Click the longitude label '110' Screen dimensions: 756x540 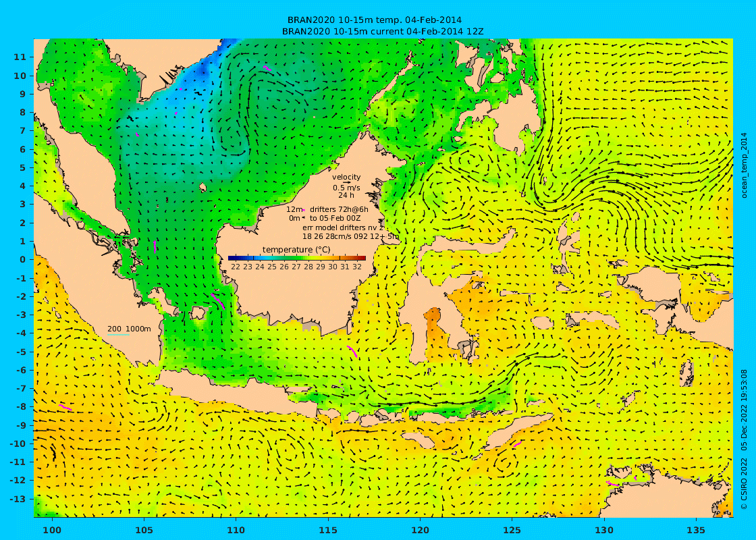[x=236, y=529]
